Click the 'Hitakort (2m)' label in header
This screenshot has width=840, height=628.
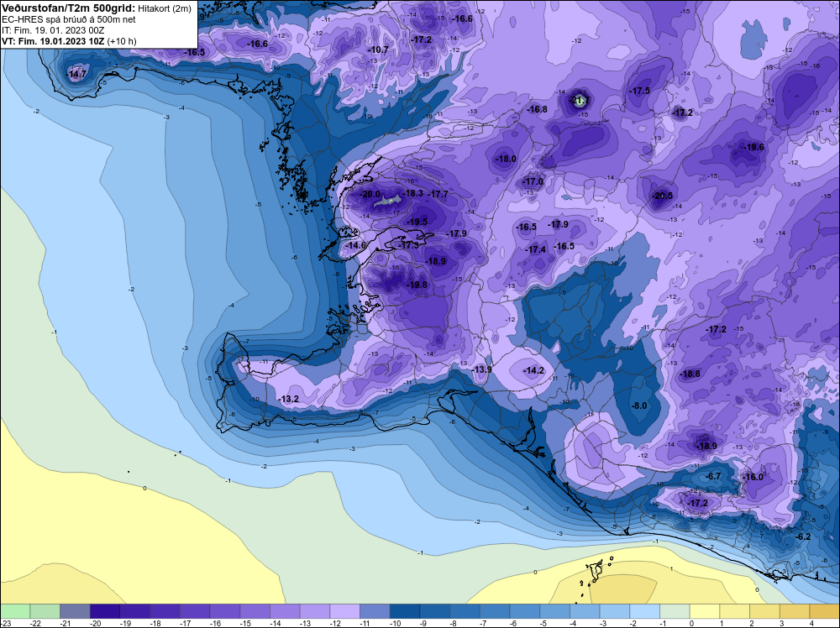pos(165,8)
